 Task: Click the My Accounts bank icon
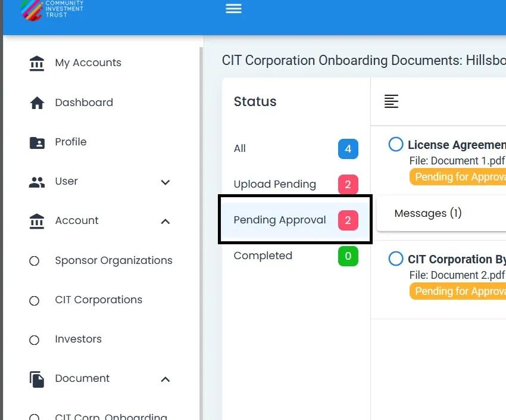[x=37, y=63]
